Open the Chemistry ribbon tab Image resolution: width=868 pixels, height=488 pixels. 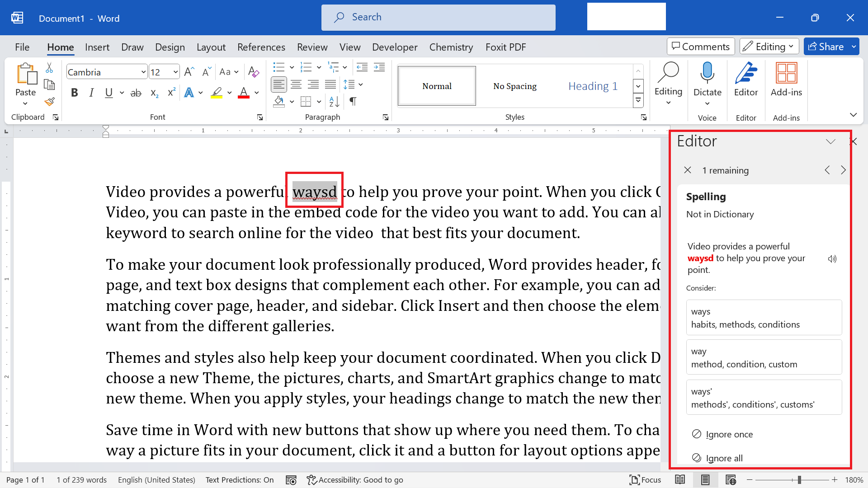pos(451,47)
